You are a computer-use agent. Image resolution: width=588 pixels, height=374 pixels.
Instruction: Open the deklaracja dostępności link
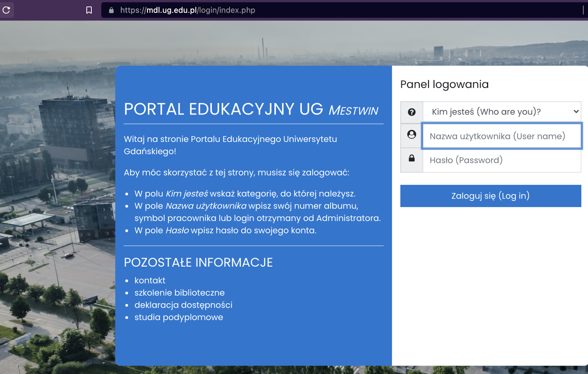183,305
